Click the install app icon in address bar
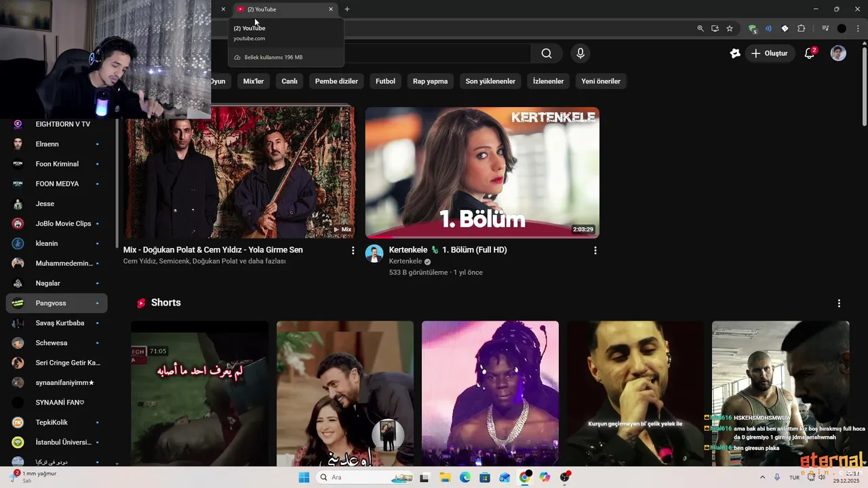This screenshot has width=868, height=488. coord(715,28)
